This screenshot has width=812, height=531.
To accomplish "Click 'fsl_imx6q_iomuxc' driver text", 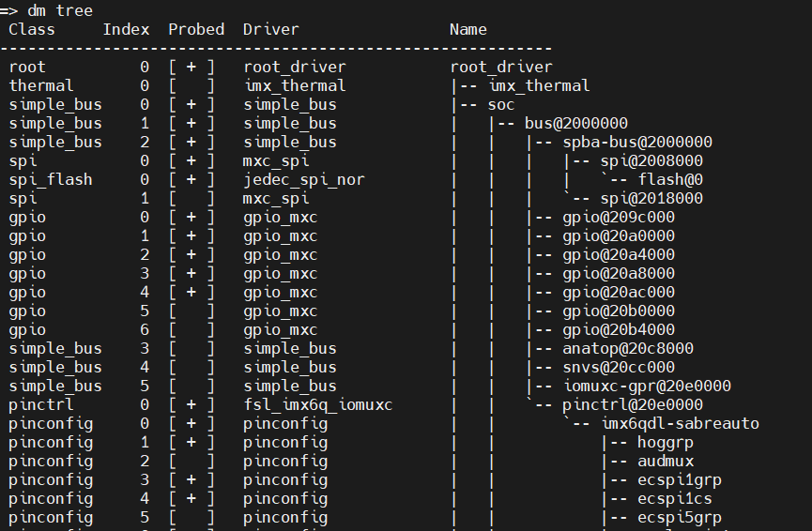I will point(318,404).
